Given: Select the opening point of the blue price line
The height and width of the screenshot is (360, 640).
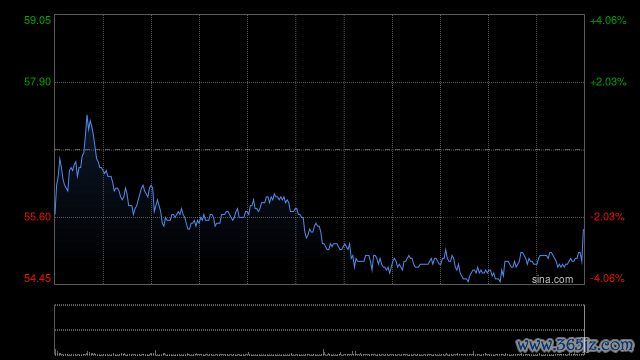Looking at the screenshot, I should click(x=55, y=215).
